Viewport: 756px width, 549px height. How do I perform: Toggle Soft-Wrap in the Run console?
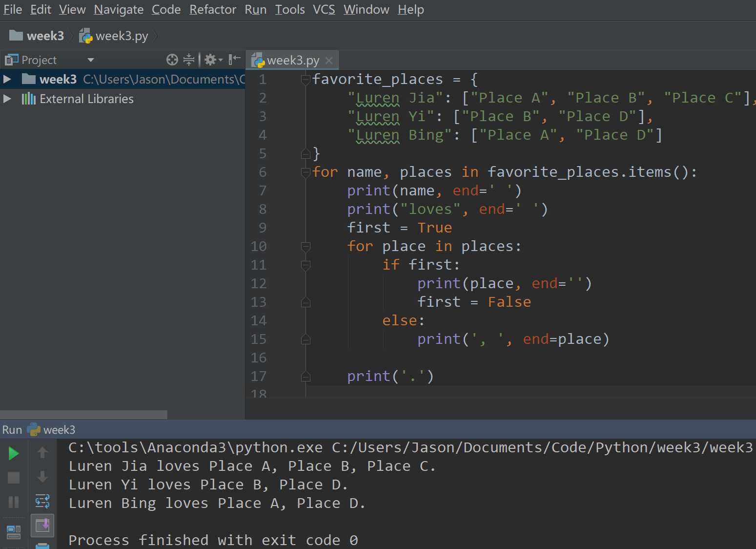(42, 501)
